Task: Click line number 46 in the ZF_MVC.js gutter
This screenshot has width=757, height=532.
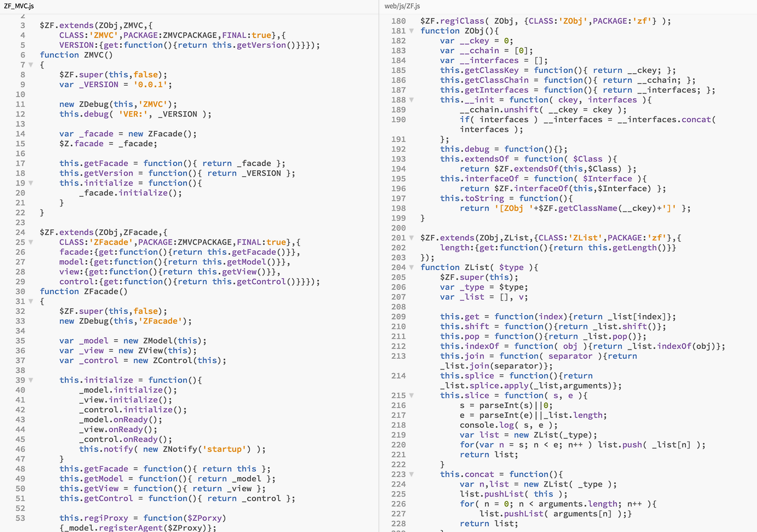Action: point(20,449)
